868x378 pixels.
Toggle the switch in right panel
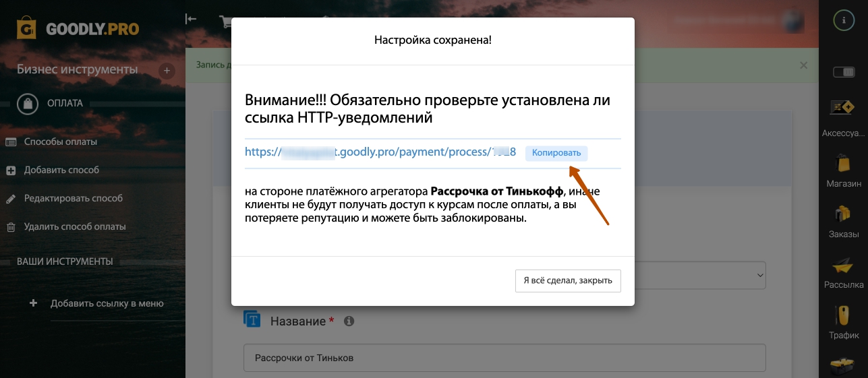click(x=844, y=71)
